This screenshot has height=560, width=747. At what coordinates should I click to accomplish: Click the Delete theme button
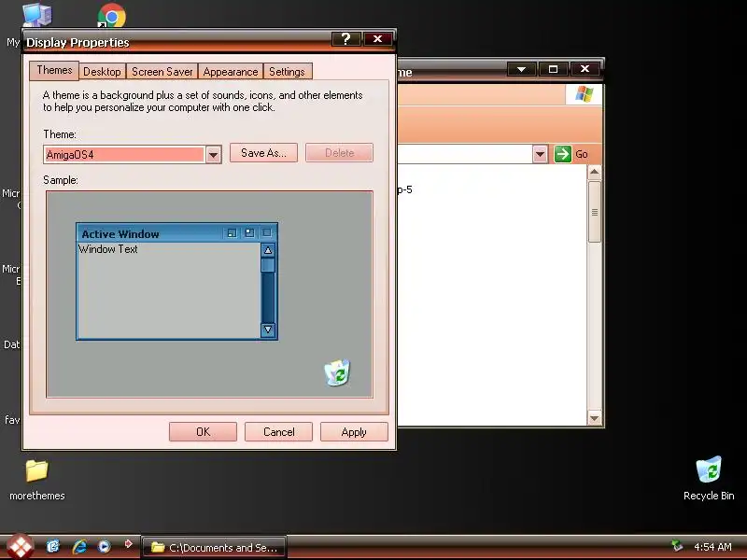(x=339, y=153)
